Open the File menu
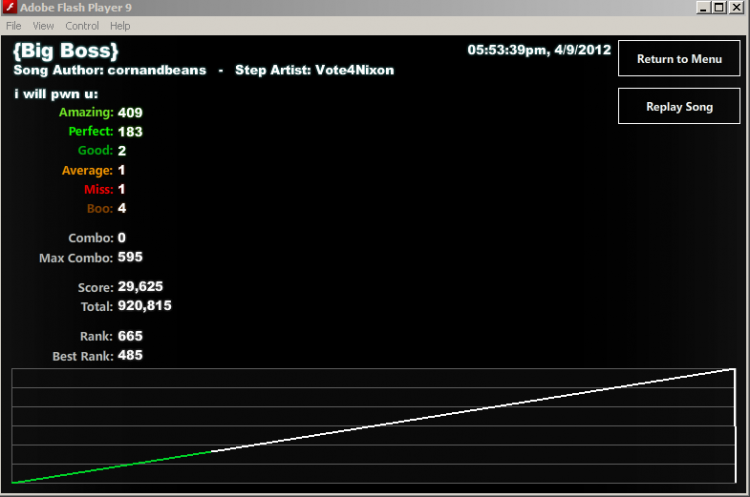The height and width of the screenshot is (497, 750). [13, 26]
